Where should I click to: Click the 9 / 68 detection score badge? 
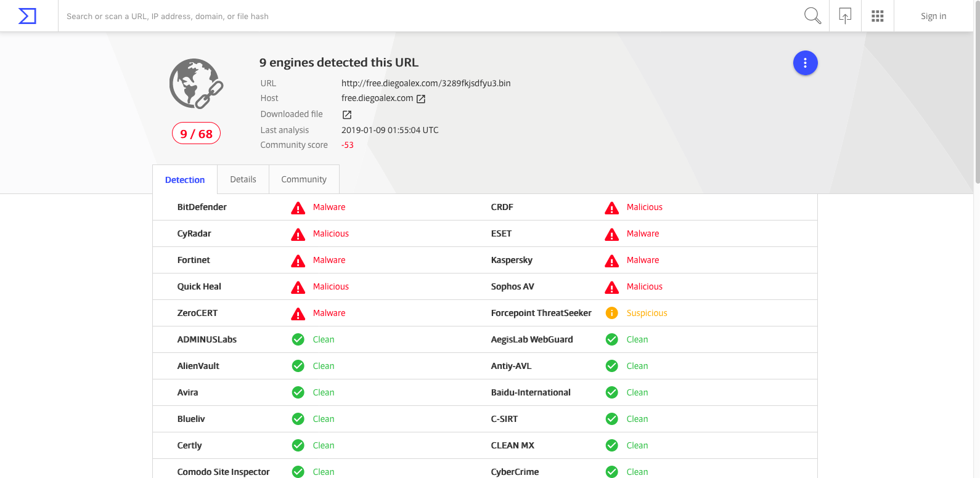click(x=196, y=134)
